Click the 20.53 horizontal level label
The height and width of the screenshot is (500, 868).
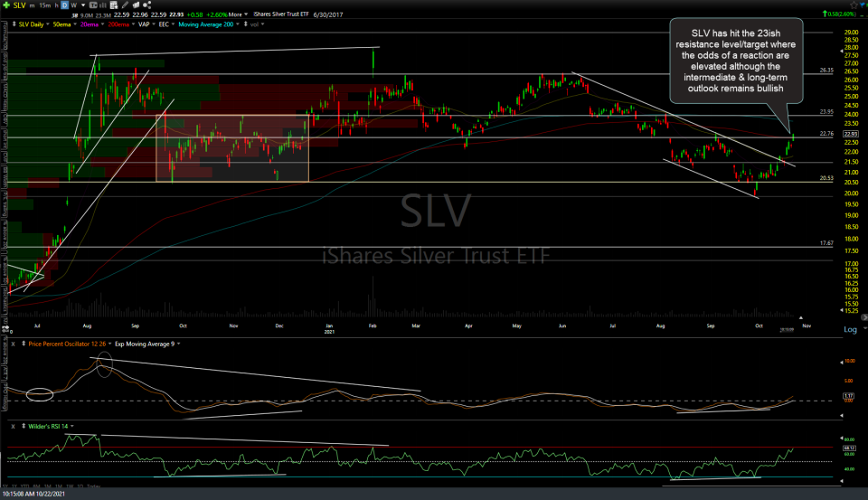826,178
